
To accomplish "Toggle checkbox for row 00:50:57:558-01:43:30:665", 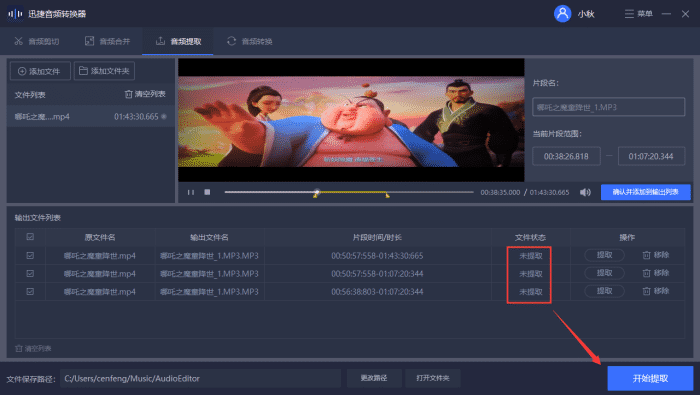I will click(x=30, y=256).
